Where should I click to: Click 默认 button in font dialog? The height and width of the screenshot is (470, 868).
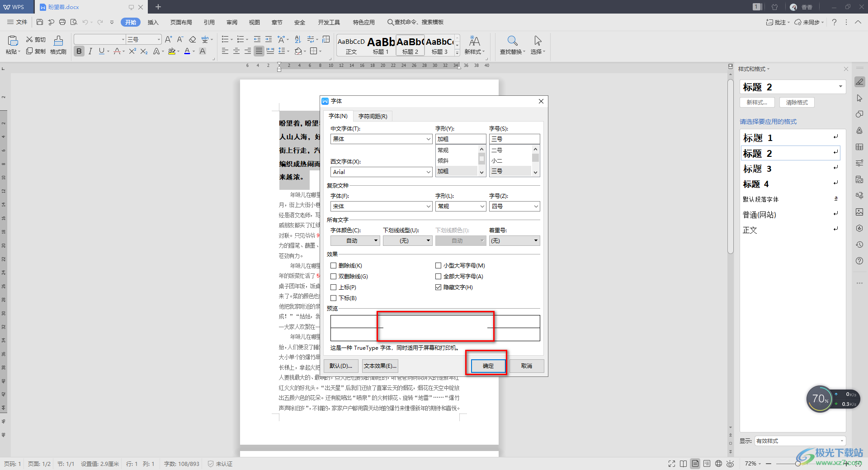[341, 366]
